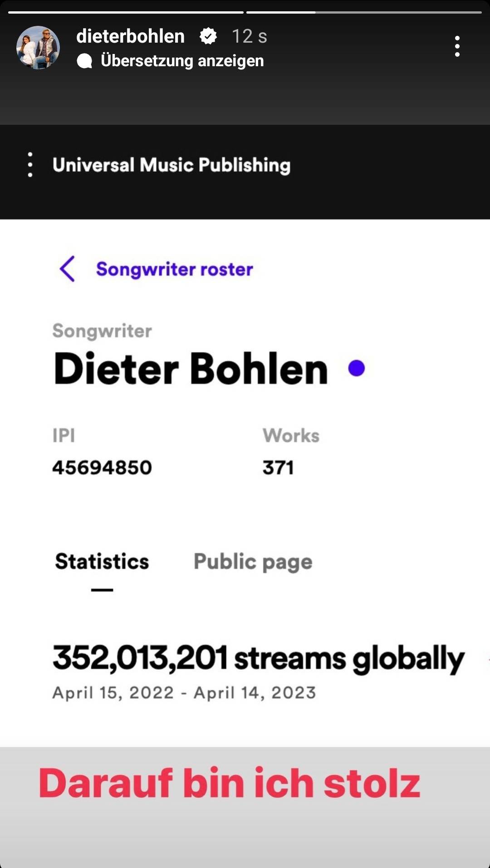The height and width of the screenshot is (868, 490).
Task: Tap the red Darauf bin ich stolz text
Action: (x=230, y=783)
